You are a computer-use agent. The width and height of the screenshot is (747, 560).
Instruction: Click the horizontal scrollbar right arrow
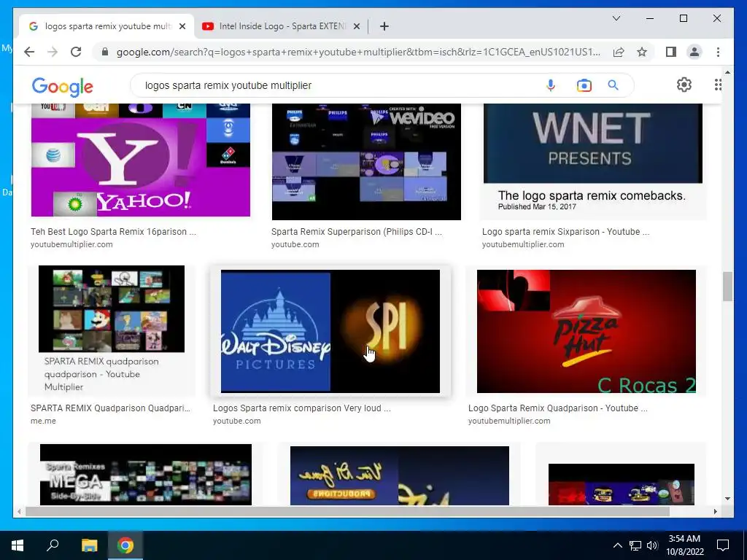coord(715,512)
